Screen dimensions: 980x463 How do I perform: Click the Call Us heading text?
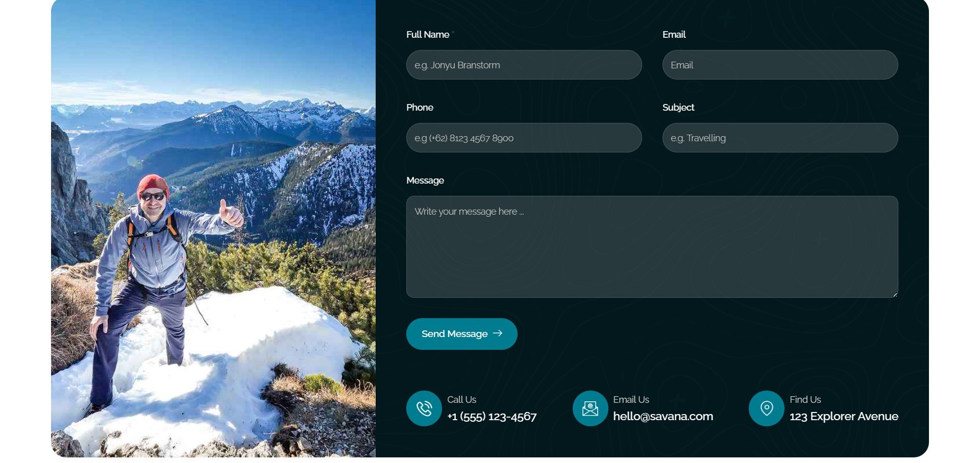461,400
